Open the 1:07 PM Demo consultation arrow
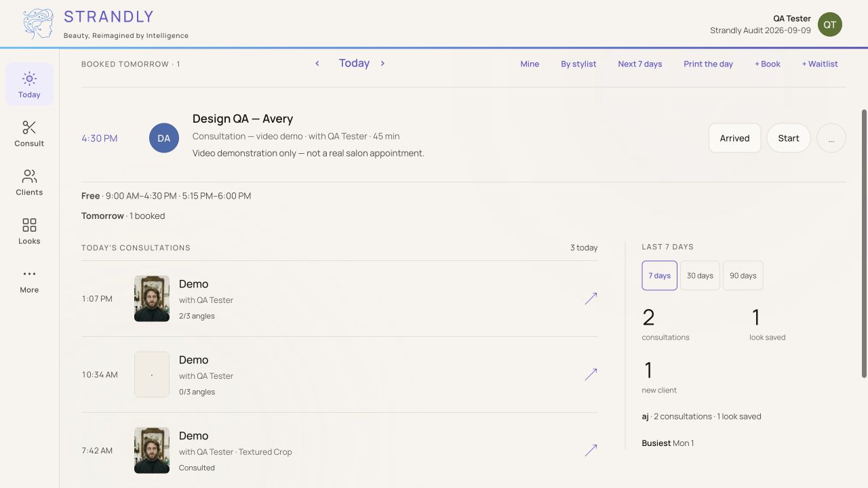This screenshot has width=868, height=488. (591, 298)
